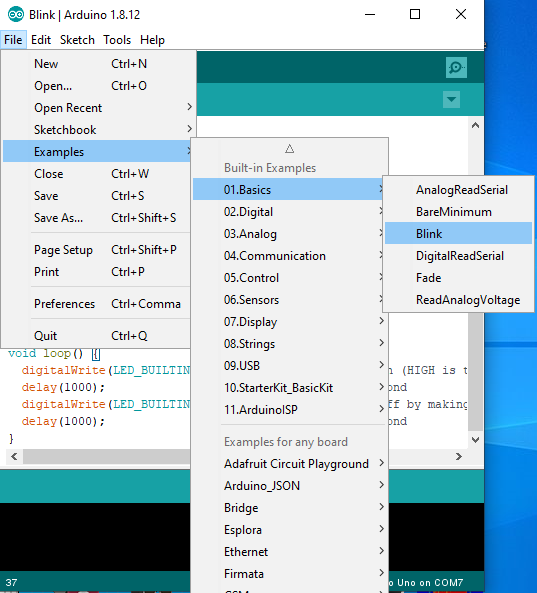Expand the 01.Basics examples submenu
This screenshot has width=537, height=593.
tap(289, 189)
